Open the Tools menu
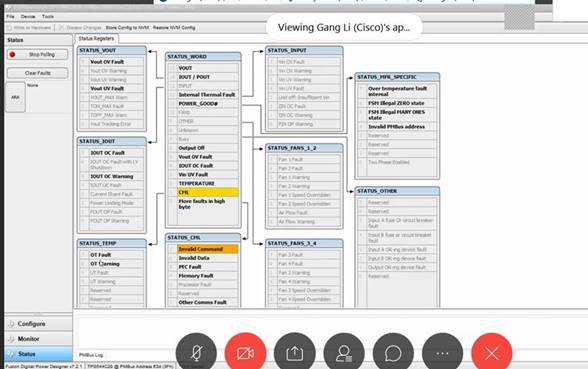The image size is (588, 369). point(48,16)
